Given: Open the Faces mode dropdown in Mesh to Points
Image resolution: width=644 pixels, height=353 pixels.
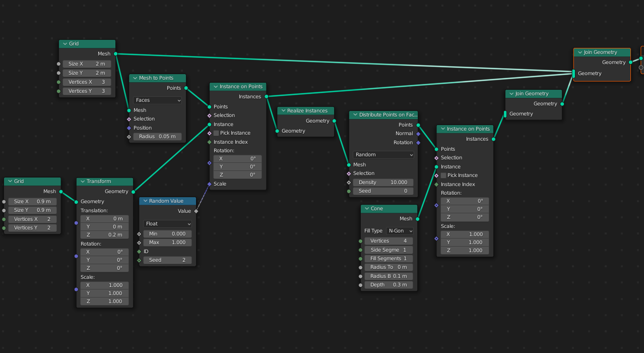Looking at the screenshot, I should [157, 100].
